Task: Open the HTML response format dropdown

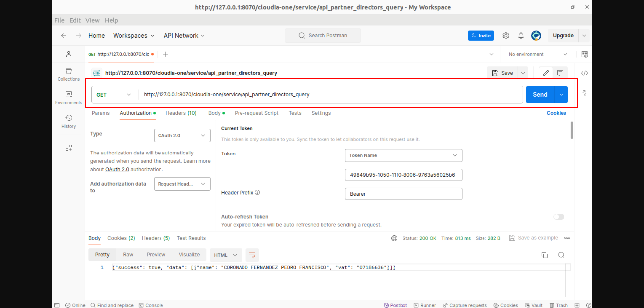Action: [226, 255]
